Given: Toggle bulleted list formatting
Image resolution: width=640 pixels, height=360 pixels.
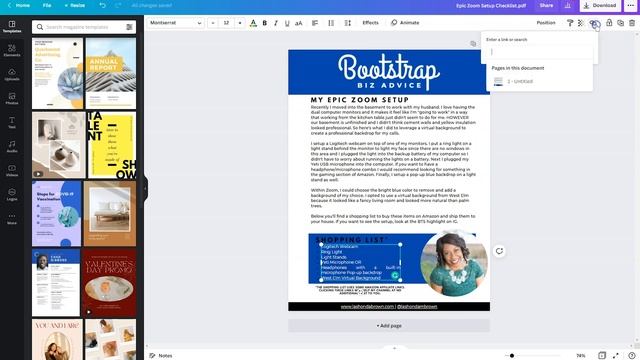Looking at the screenshot, I should pos(331,23).
